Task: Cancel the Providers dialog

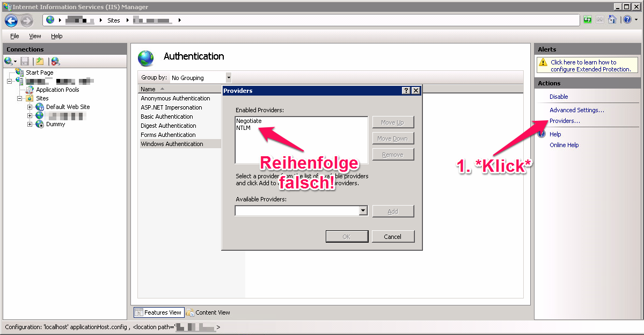Action: tap(393, 237)
